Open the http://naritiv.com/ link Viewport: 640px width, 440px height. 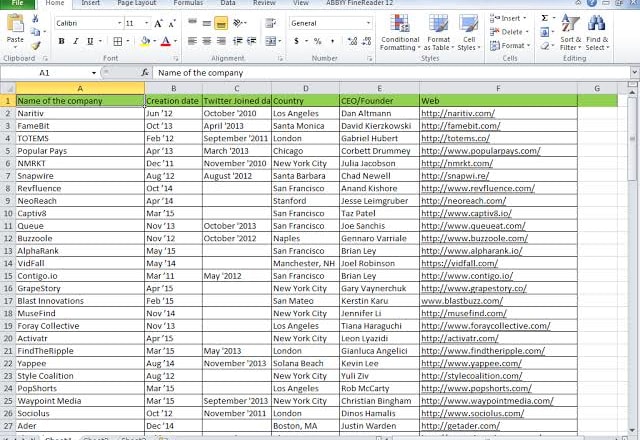click(458, 113)
